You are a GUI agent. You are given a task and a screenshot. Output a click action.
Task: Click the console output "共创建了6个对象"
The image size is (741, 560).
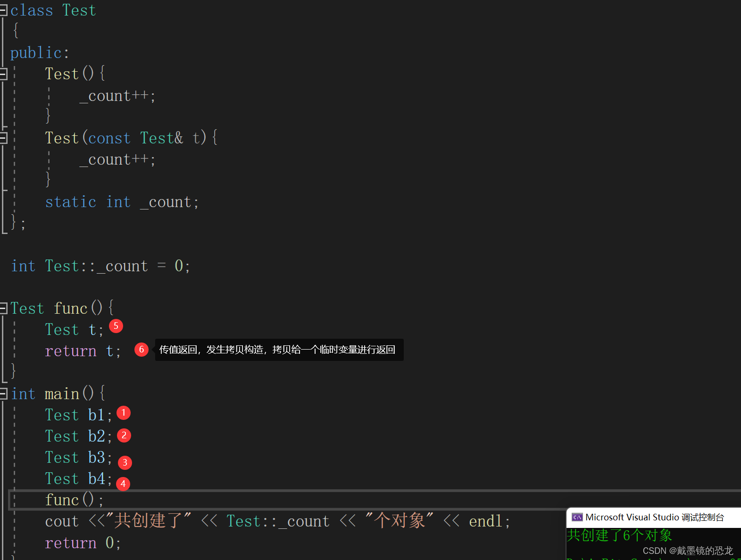point(619,535)
